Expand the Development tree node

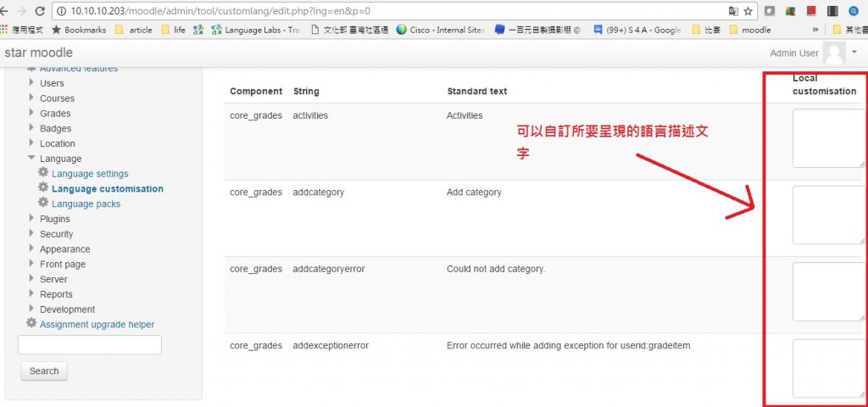tap(31, 309)
